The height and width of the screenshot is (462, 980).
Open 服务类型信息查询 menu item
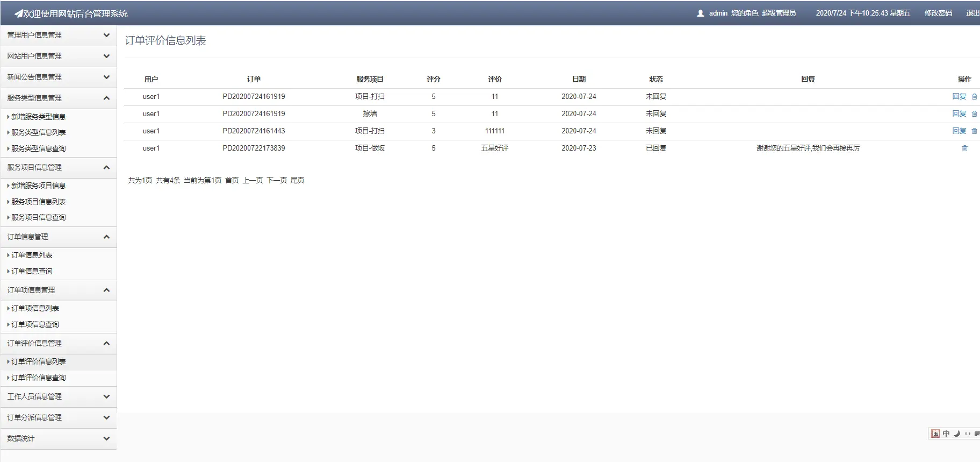(38, 148)
